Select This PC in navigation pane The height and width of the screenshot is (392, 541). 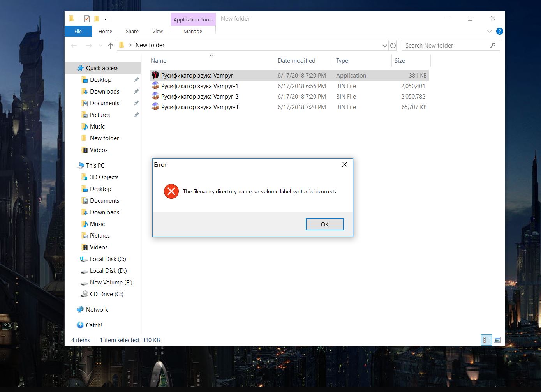95,165
